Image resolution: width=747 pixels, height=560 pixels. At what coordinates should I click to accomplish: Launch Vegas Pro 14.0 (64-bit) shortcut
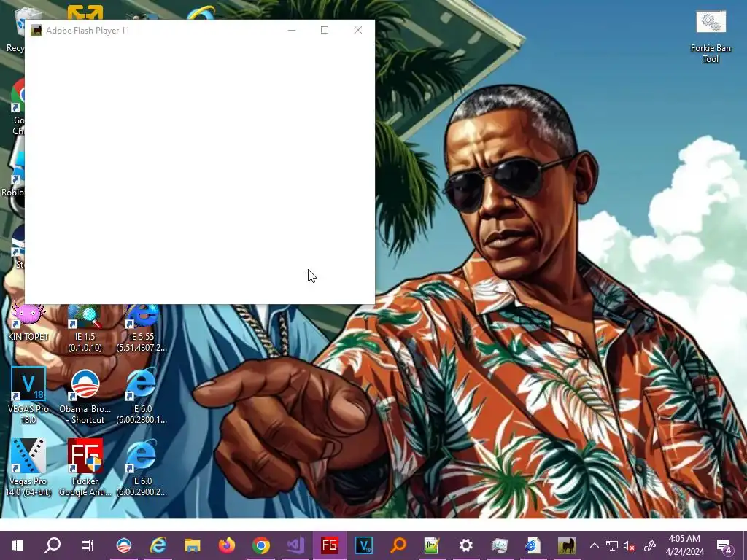coord(28,467)
